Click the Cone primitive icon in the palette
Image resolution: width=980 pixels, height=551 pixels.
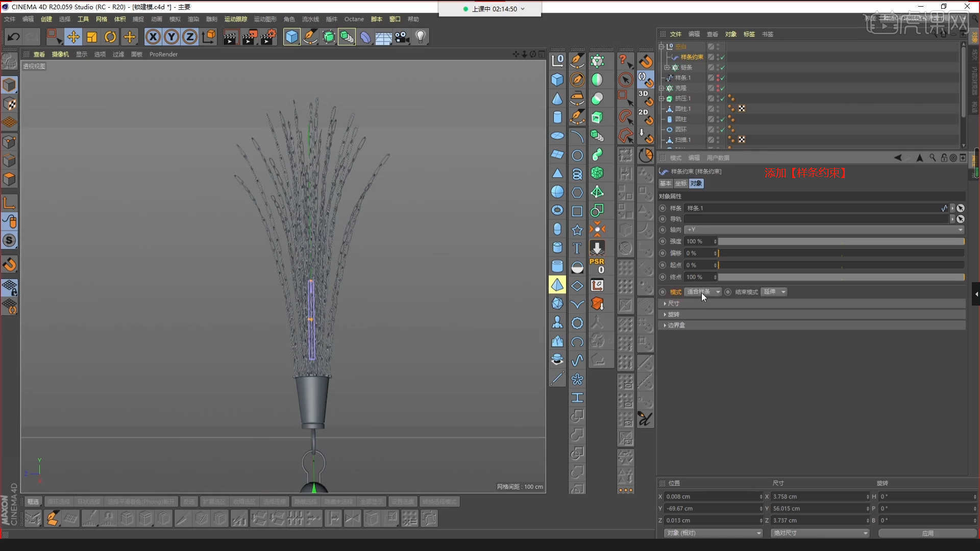(557, 98)
